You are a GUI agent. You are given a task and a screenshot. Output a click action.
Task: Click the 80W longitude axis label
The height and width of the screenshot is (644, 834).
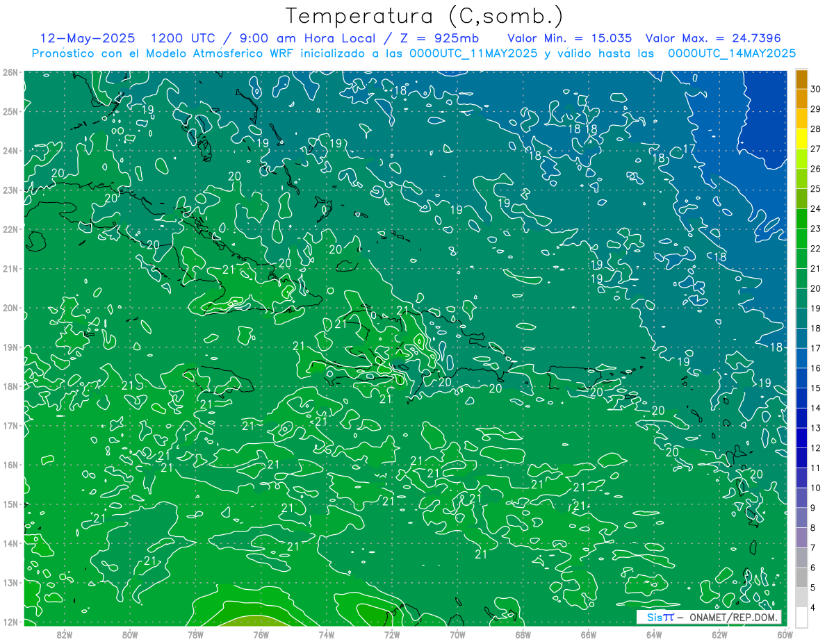point(130,634)
